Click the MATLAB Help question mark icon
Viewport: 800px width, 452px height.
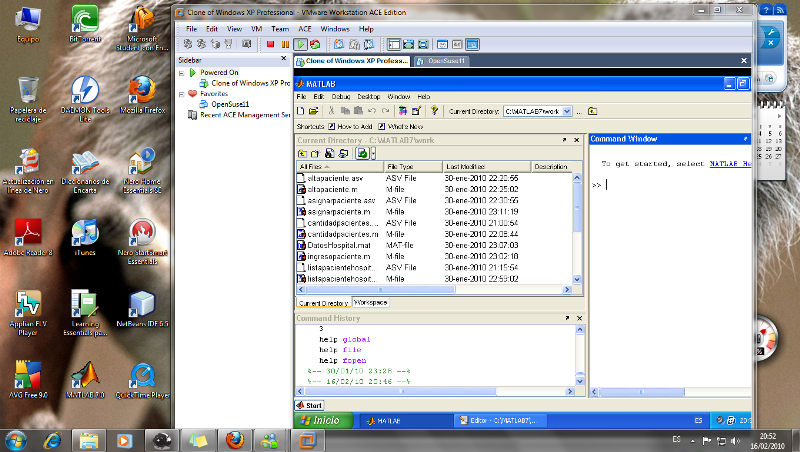pos(435,111)
